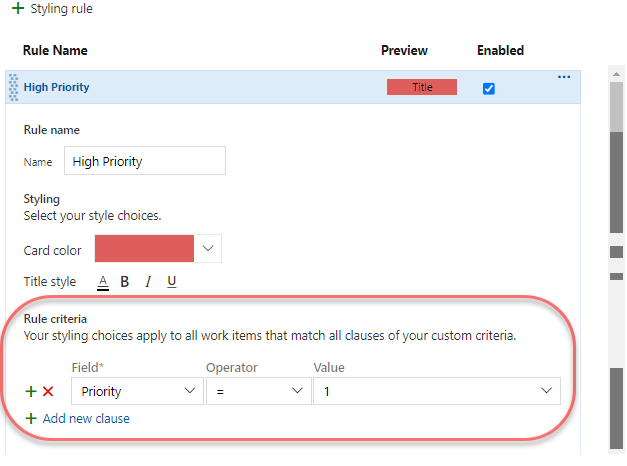Image resolution: width=627 pixels, height=466 pixels.
Task: Click the green plus Styling rule icon
Action: coord(18,8)
